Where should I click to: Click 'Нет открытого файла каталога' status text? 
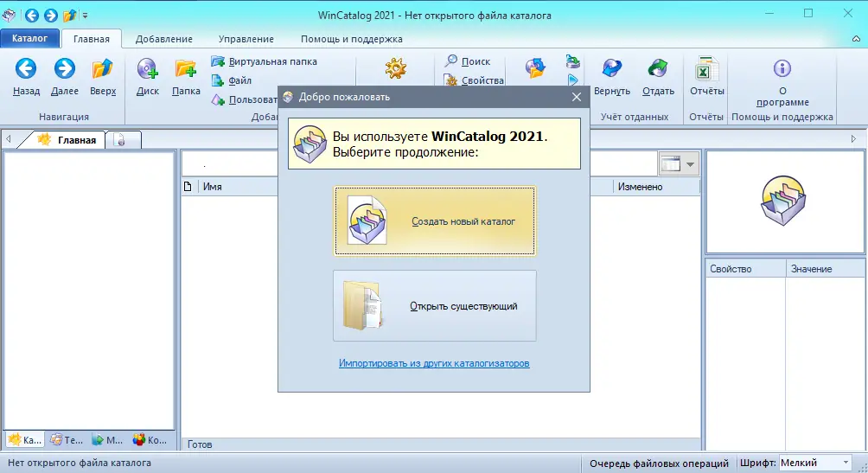pos(80,463)
